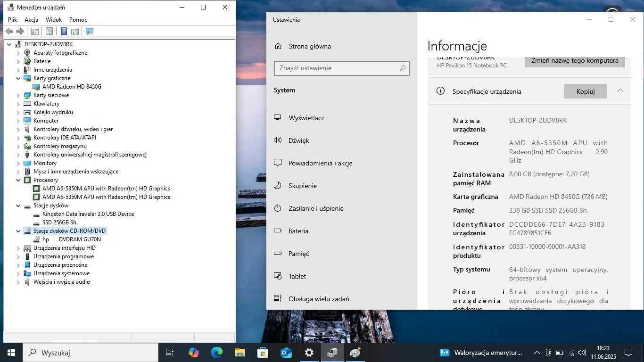Click the forward arrow in Device Manager toolbar
This screenshot has width=644, height=362.
point(20,32)
